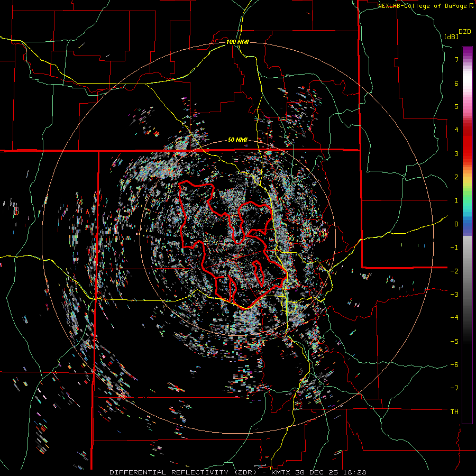Click the 'DIFFERENTIAL REFLECTIVITY (ZDR)' caption text

click(x=184, y=472)
